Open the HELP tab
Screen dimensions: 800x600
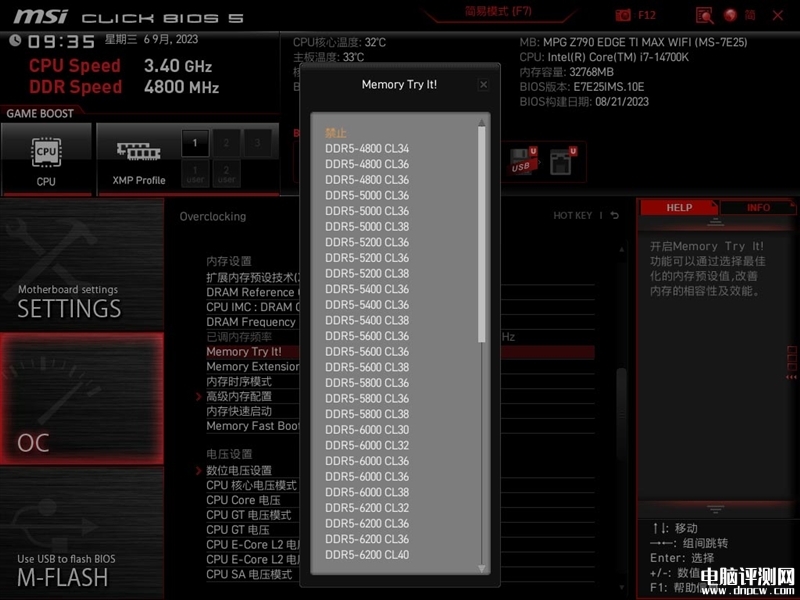[x=679, y=208]
